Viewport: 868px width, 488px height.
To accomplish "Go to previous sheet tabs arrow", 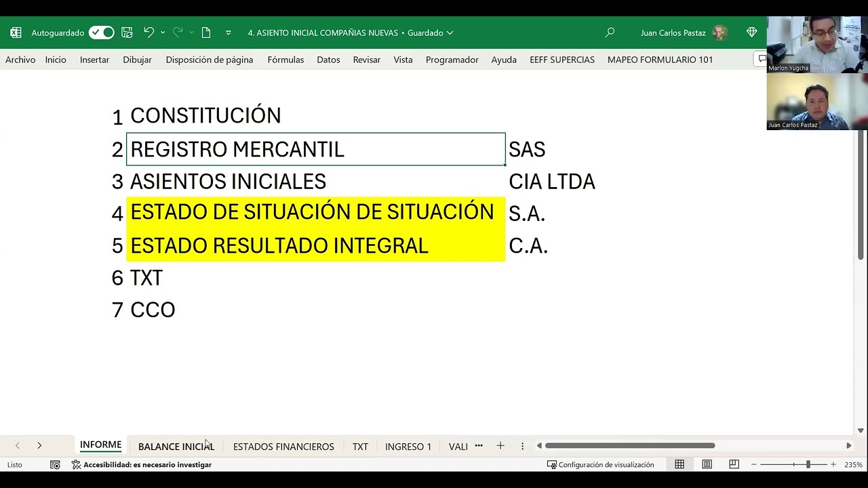I will click(17, 446).
